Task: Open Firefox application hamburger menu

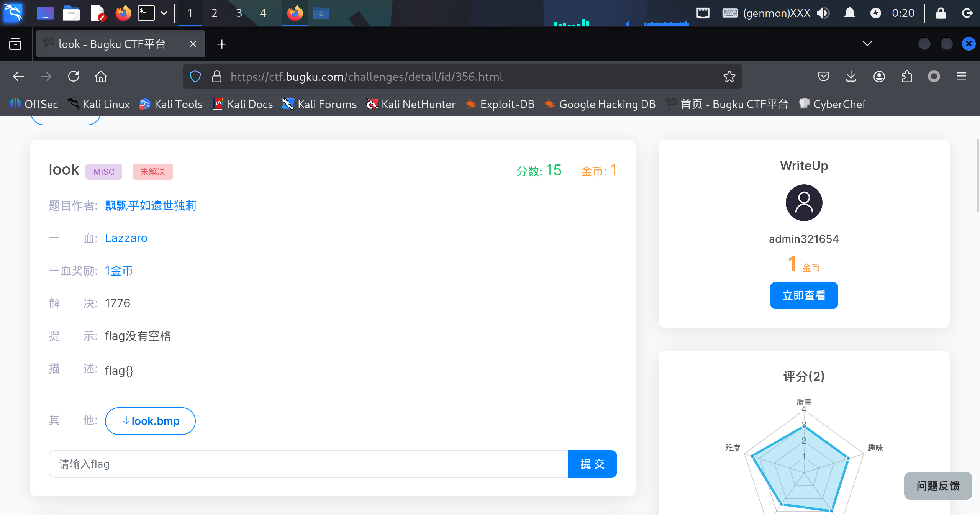Action: [961, 77]
